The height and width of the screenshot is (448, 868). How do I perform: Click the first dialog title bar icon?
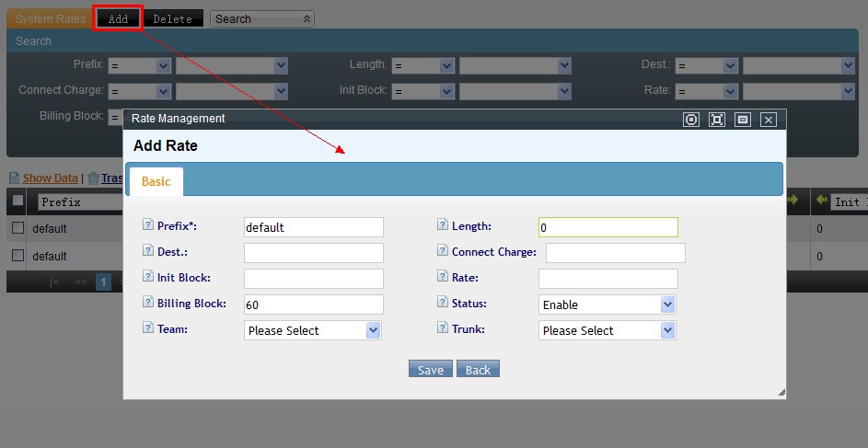[691, 120]
